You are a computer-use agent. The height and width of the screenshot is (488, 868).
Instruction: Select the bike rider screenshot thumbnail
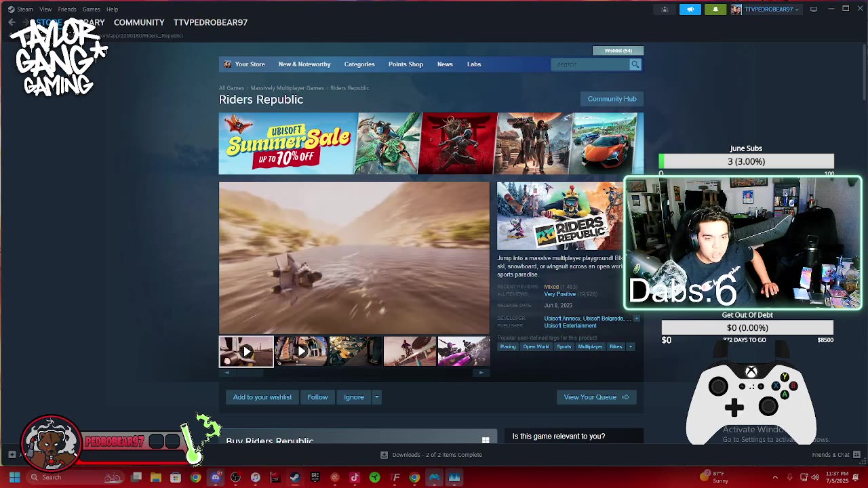410,352
